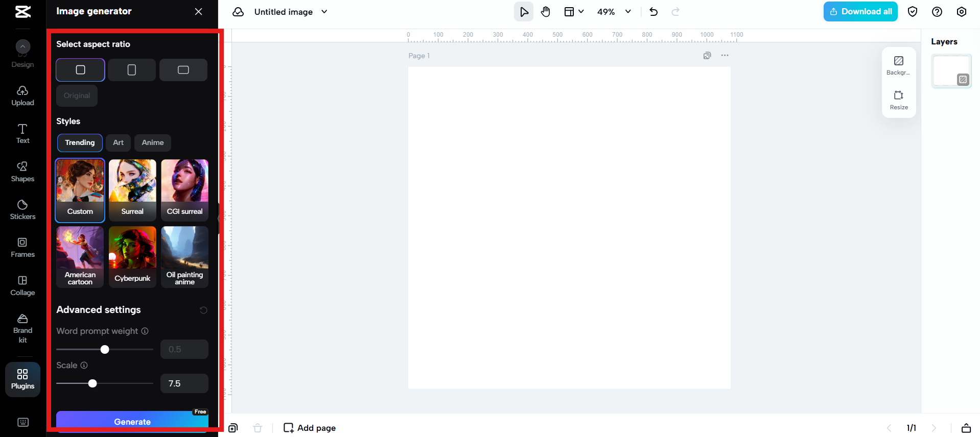Select the landscape aspect ratio
The height and width of the screenshot is (437, 980).
coord(183,70)
